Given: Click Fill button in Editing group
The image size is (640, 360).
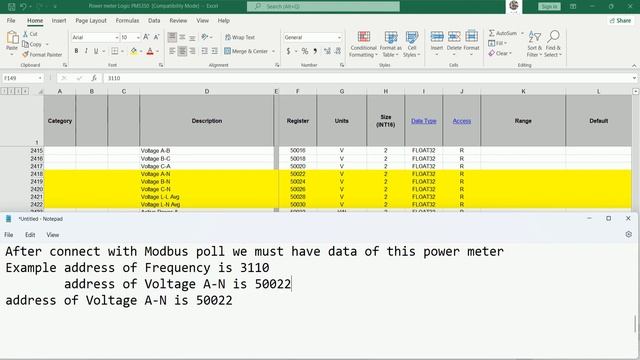Looking at the screenshot, I should click(497, 43).
